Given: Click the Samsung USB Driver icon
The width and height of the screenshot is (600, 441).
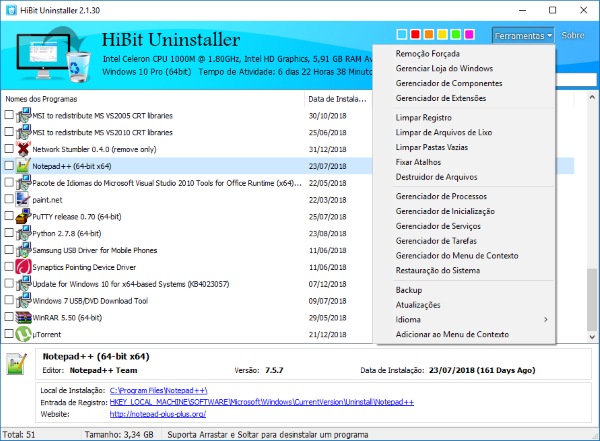Looking at the screenshot, I should (x=23, y=250).
